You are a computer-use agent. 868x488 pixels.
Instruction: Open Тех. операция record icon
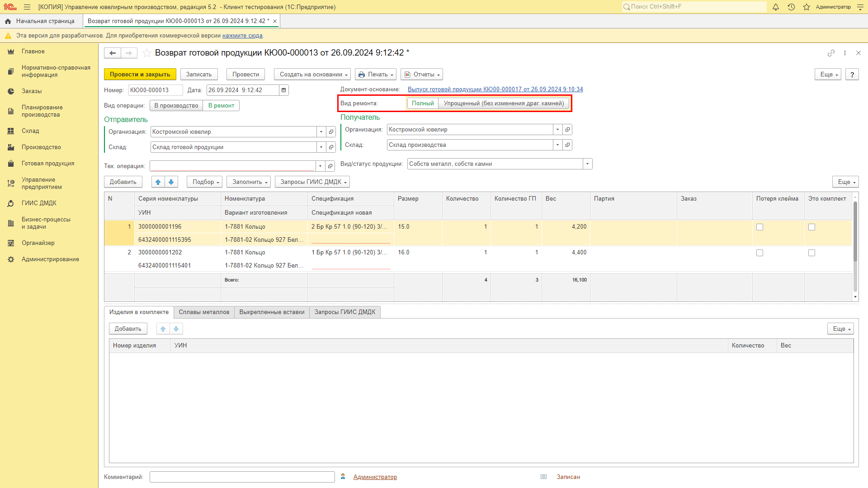330,166
